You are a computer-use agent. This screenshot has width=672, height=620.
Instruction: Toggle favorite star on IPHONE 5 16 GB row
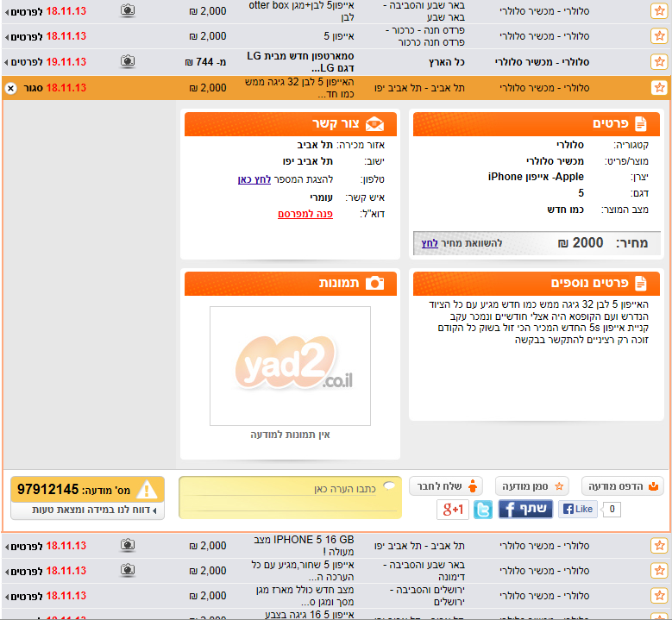point(658,546)
